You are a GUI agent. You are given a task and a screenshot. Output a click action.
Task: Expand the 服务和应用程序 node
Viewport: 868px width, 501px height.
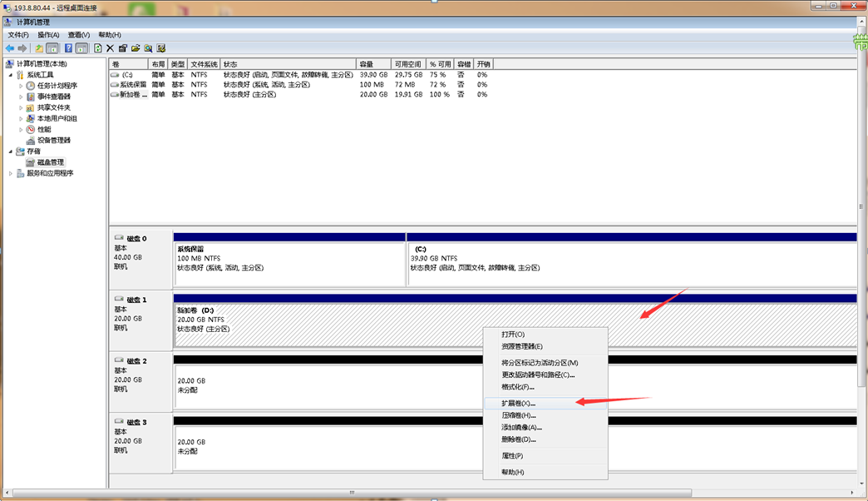11,173
